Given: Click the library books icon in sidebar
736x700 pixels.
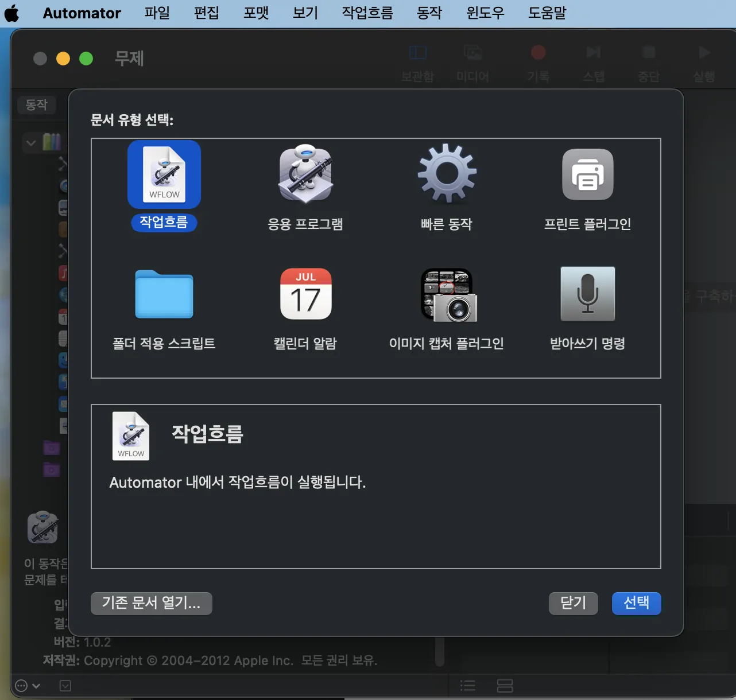Looking at the screenshot, I should 52,142.
